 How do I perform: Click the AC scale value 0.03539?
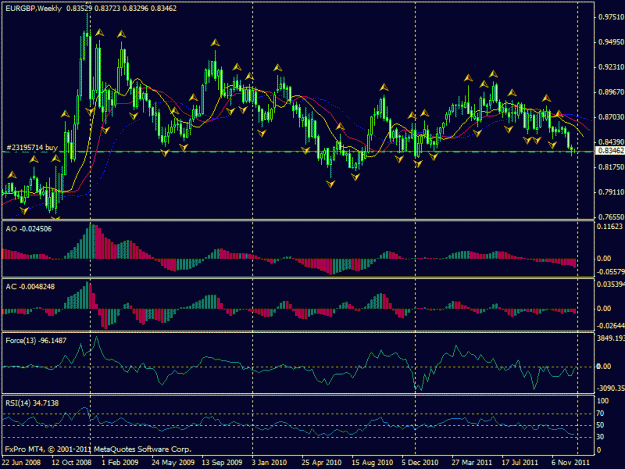pyautogui.click(x=611, y=284)
